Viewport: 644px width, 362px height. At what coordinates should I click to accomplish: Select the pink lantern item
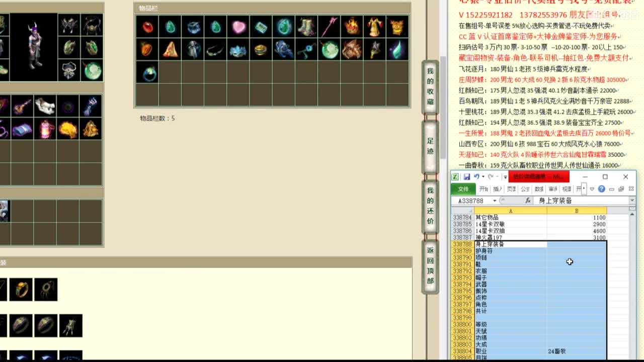[x=45, y=129]
